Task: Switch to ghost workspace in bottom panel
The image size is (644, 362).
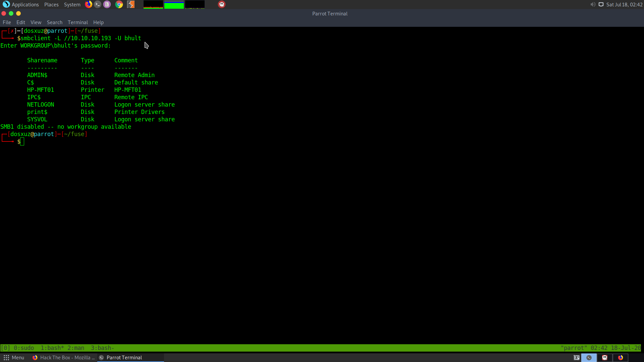Action: 605,358
